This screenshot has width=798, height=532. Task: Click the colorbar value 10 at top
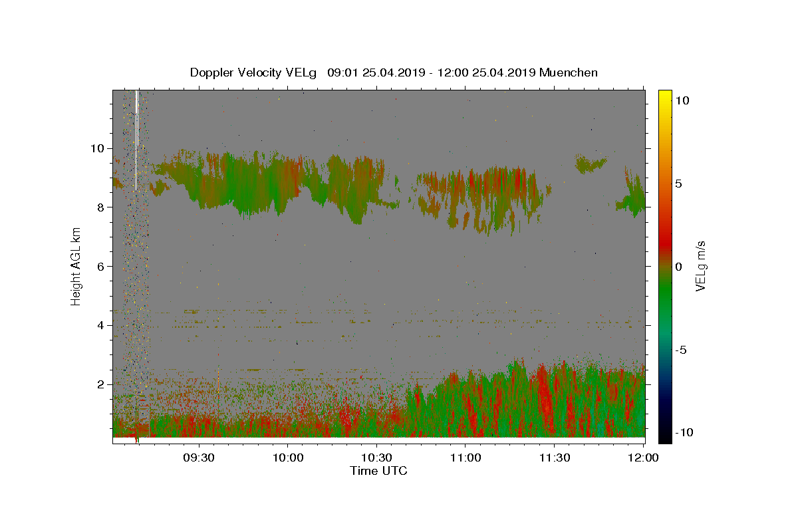point(682,100)
